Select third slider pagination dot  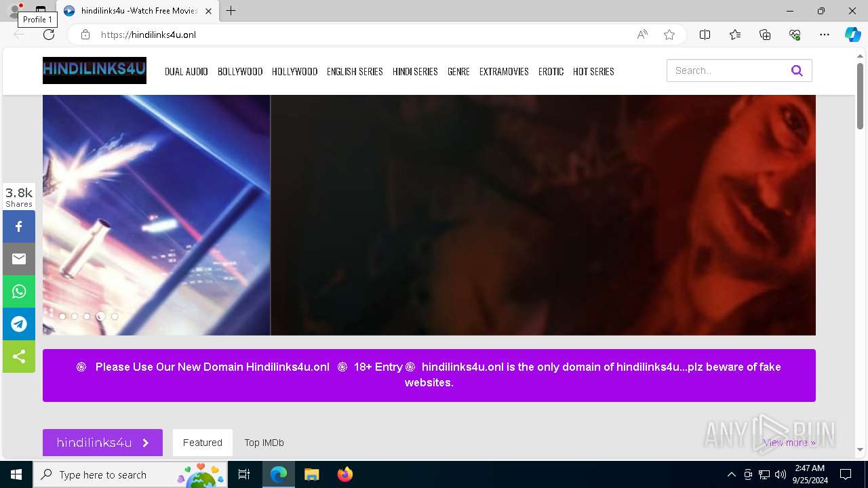tap(87, 317)
